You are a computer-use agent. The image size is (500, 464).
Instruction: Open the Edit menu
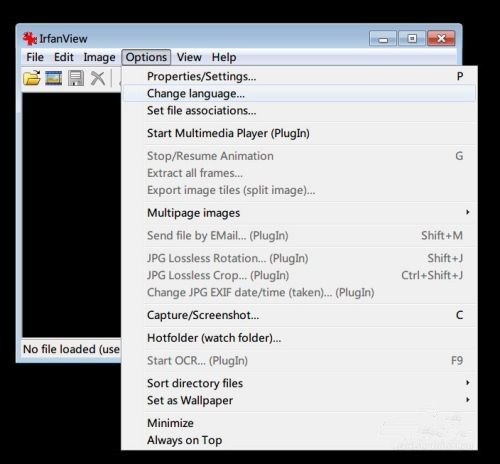tap(64, 57)
